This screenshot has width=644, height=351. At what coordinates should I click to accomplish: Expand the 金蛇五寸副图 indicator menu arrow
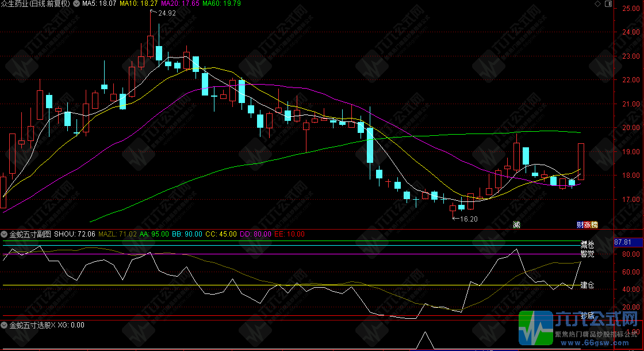point(4,234)
